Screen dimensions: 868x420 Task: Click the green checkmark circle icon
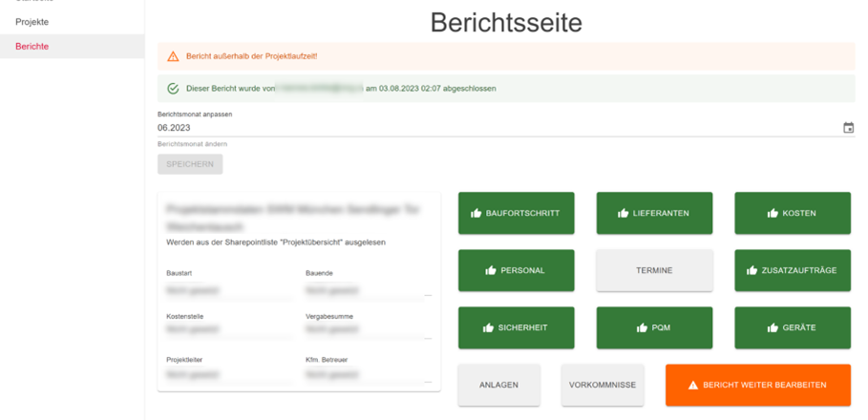[173, 89]
